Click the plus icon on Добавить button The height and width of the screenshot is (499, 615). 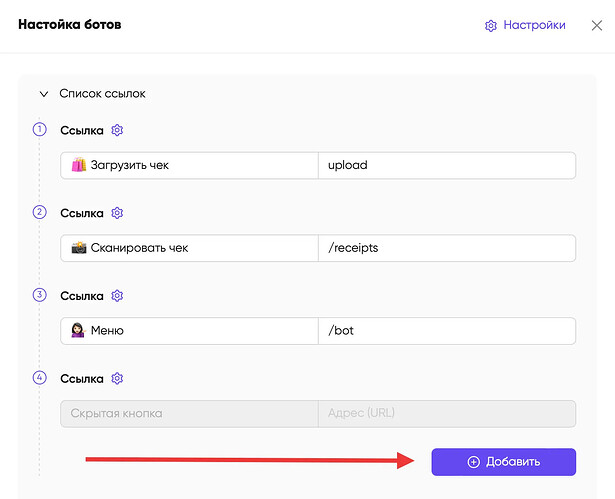(x=473, y=462)
